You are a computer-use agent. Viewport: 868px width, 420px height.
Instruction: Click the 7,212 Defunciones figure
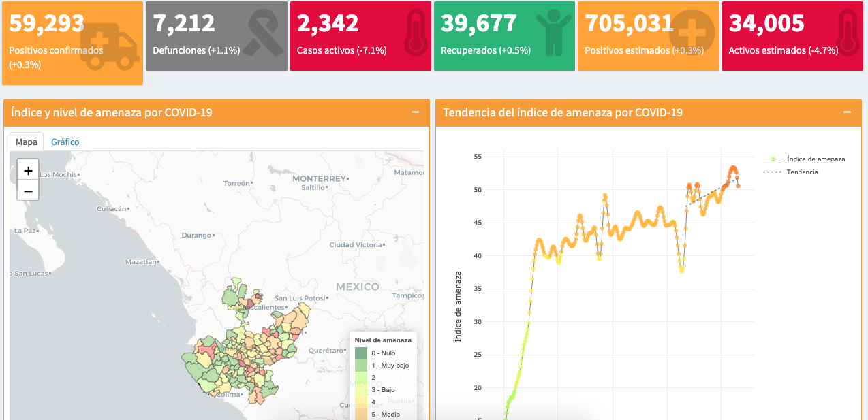point(184,23)
